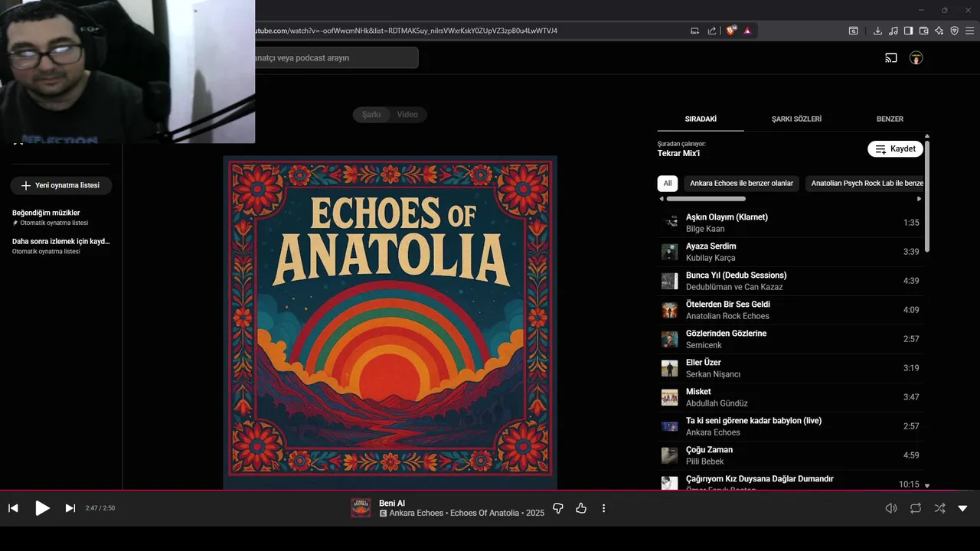Open the Leo AI sparkle icon
Image resolution: width=980 pixels, height=551 pixels.
[939, 31]
